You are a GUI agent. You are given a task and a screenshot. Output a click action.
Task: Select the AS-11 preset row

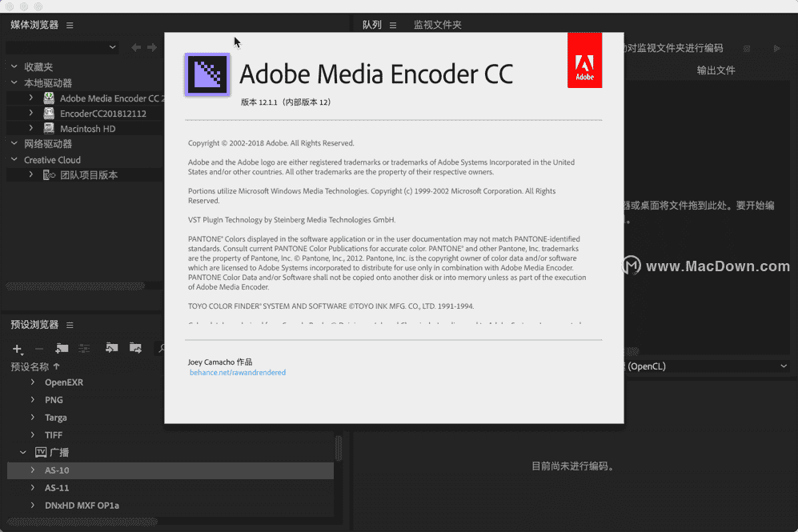[57, 488]
